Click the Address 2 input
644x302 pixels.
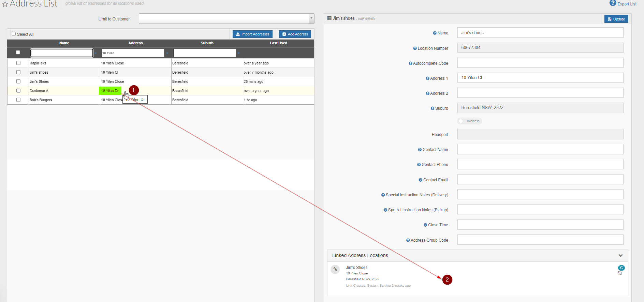[540, 93]
